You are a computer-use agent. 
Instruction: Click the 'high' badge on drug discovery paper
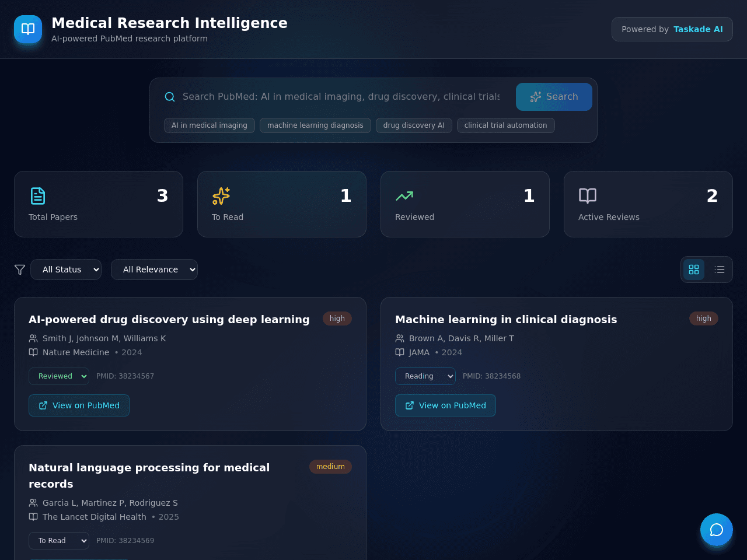click(x=337, y=318)
